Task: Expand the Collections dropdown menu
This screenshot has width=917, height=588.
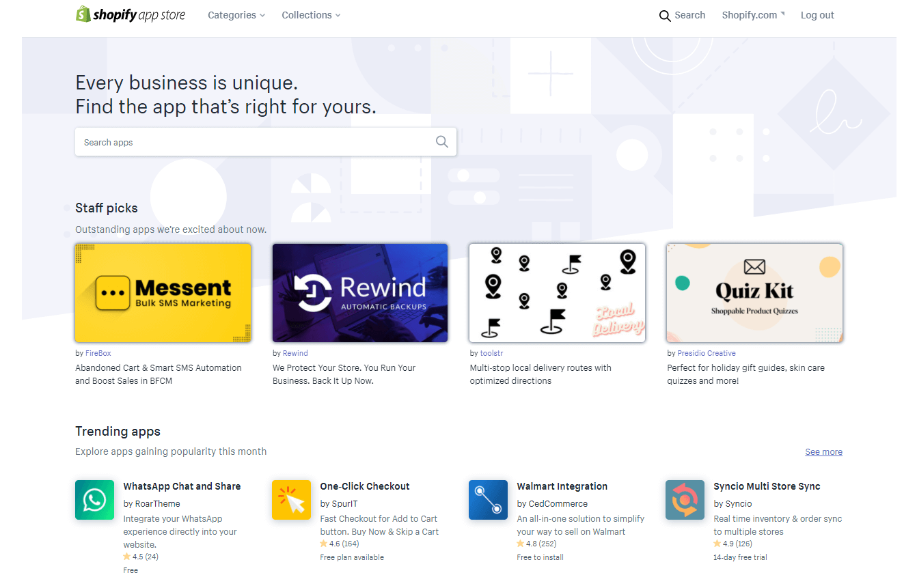Action: (311, 15)
